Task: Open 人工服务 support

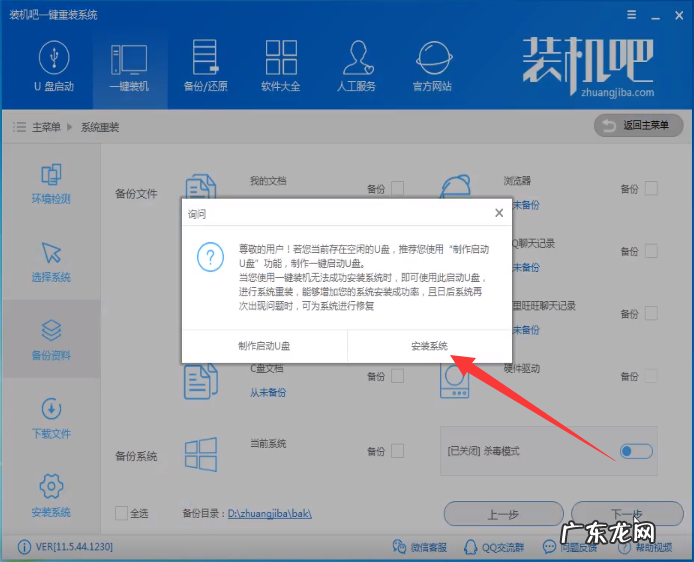Action: [356, 65]
